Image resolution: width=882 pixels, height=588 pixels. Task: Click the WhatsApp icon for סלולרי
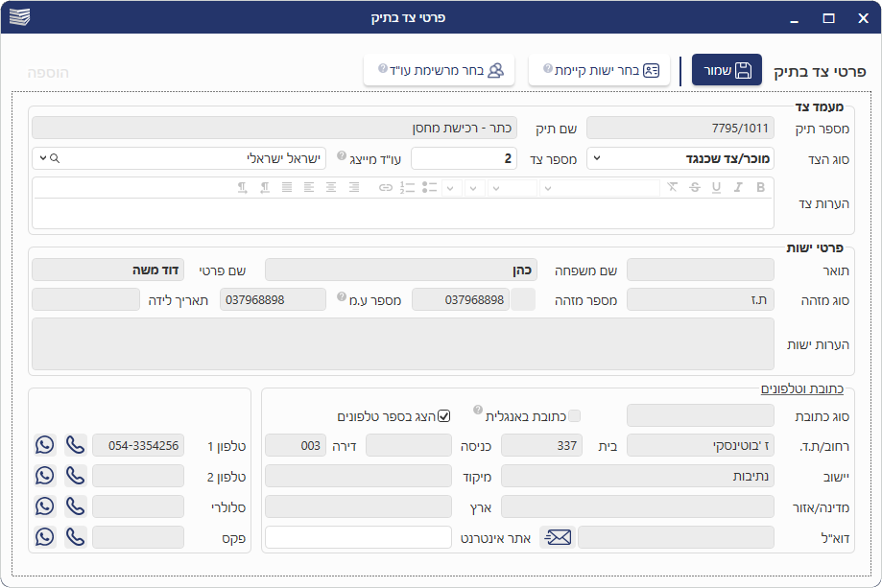coord(44,506)
